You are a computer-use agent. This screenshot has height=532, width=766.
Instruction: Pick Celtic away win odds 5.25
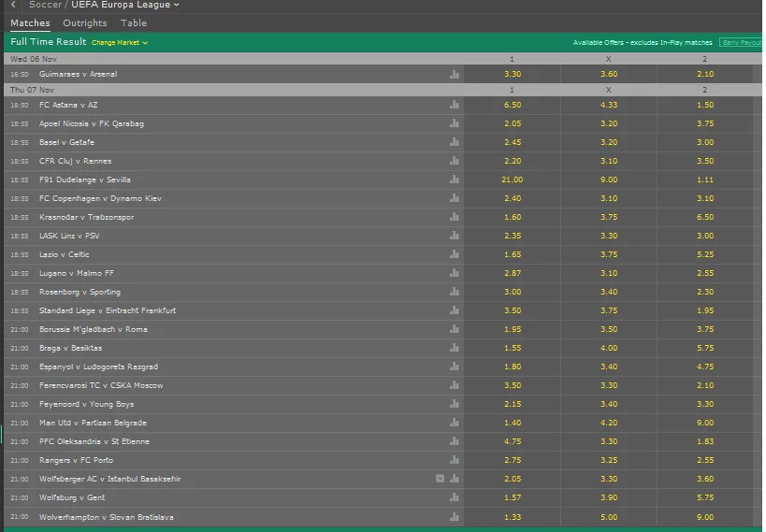click(705, 254)
